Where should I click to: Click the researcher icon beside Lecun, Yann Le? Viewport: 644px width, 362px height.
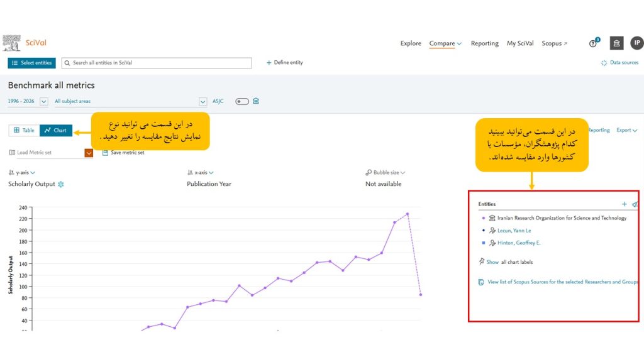492,231
